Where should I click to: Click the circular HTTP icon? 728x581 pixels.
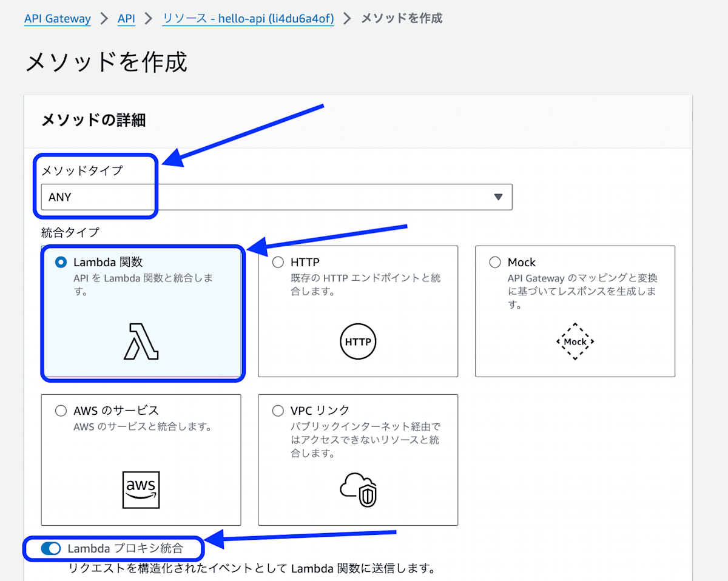pos(358,342)
